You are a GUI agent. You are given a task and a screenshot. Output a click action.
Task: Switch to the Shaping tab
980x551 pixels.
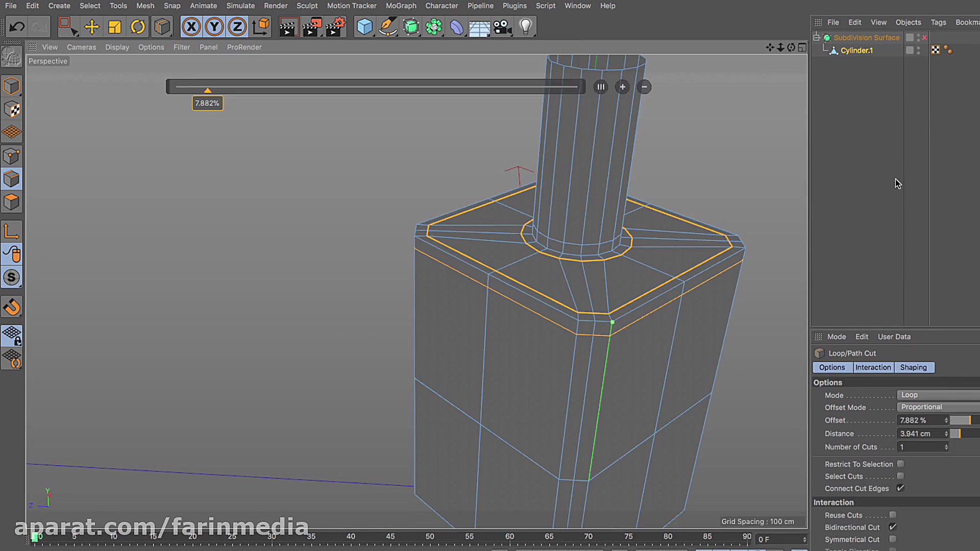coord(913,367)
